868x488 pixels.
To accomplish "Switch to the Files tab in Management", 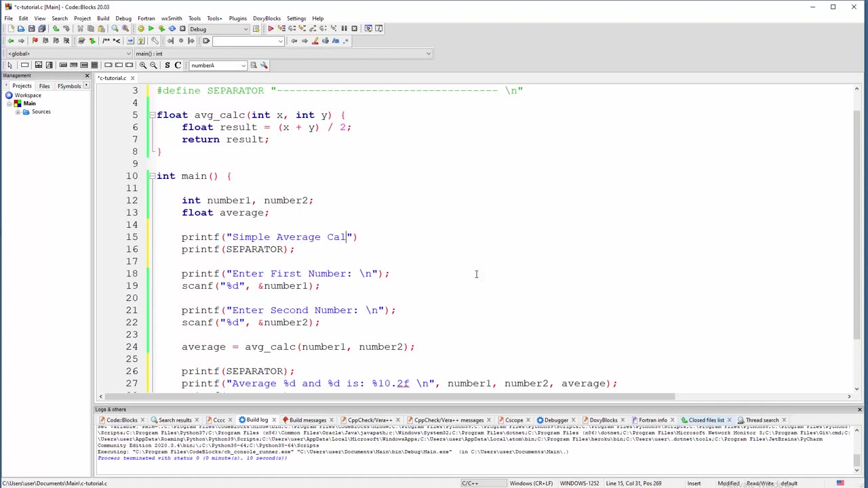I will (44, 86).
